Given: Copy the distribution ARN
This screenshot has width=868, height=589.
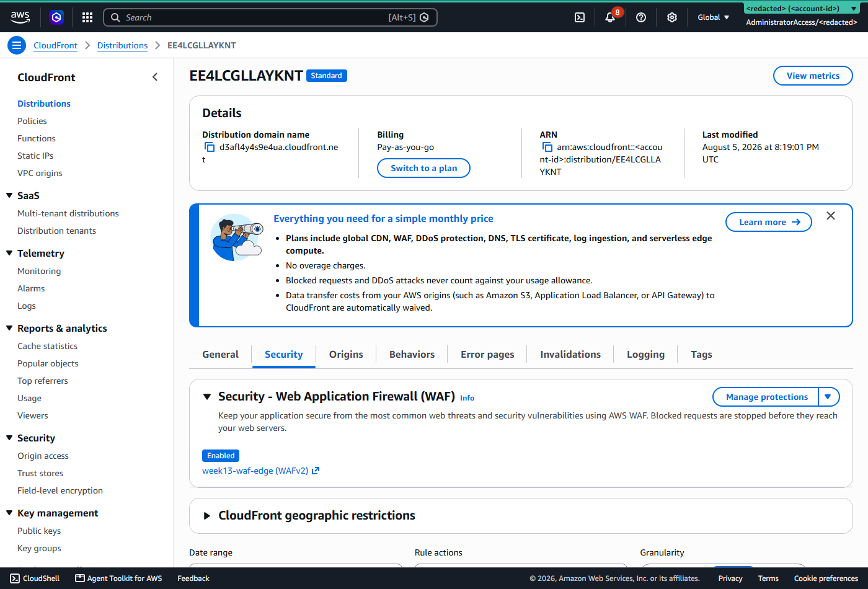Looking at the screenshot, I should click(x=547, y=147).
